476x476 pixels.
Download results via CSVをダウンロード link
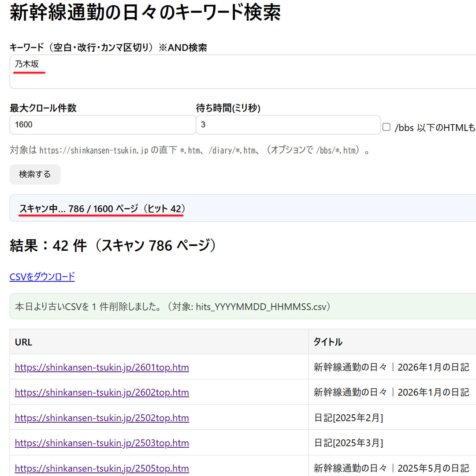tap(42, 277)
